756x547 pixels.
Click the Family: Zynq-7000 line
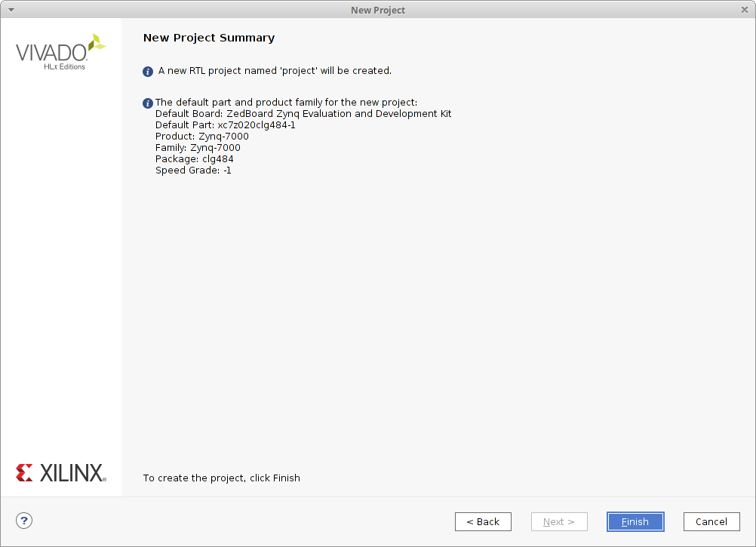[x=198, y=148]
